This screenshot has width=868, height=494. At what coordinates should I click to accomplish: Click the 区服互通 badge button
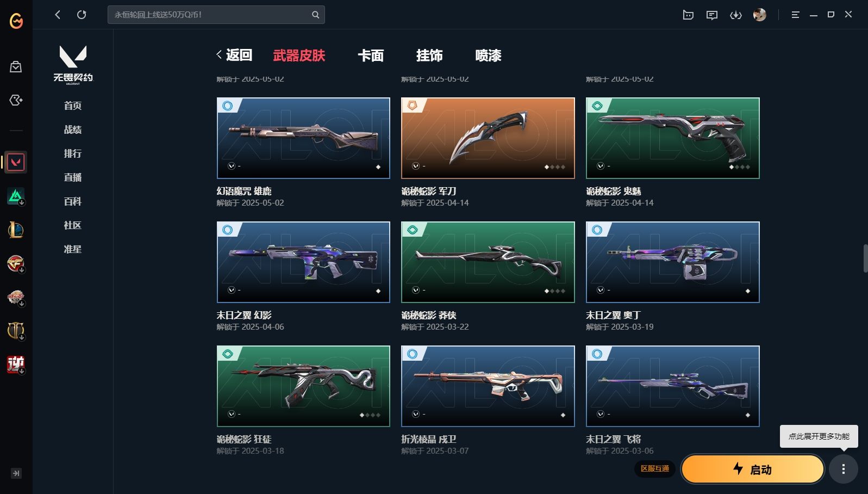tap(655, 468)
